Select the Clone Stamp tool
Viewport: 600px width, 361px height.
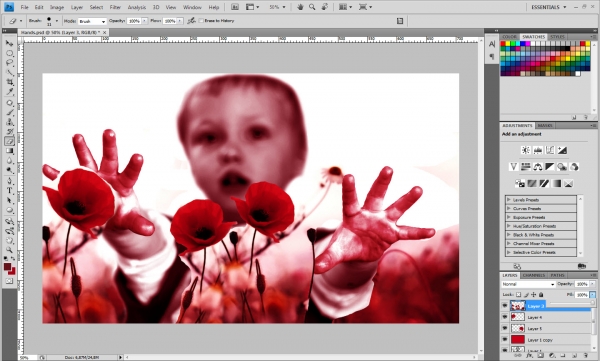9,122
